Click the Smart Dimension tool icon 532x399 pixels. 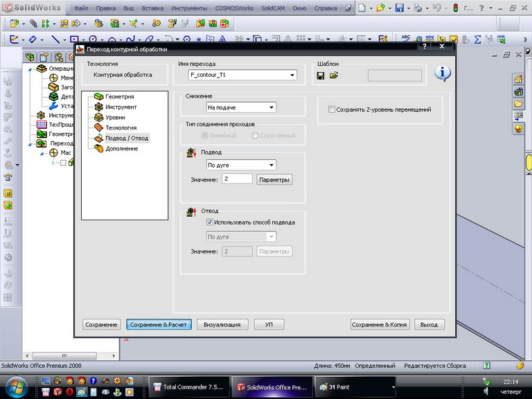click(33, 39)
